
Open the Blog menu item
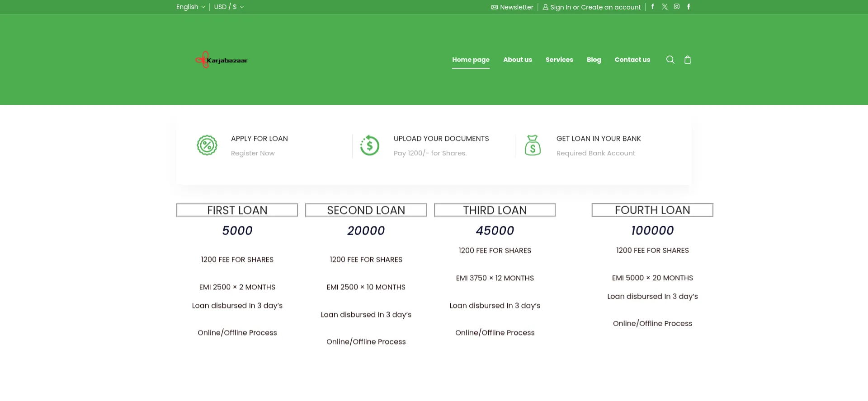point(594,60)
